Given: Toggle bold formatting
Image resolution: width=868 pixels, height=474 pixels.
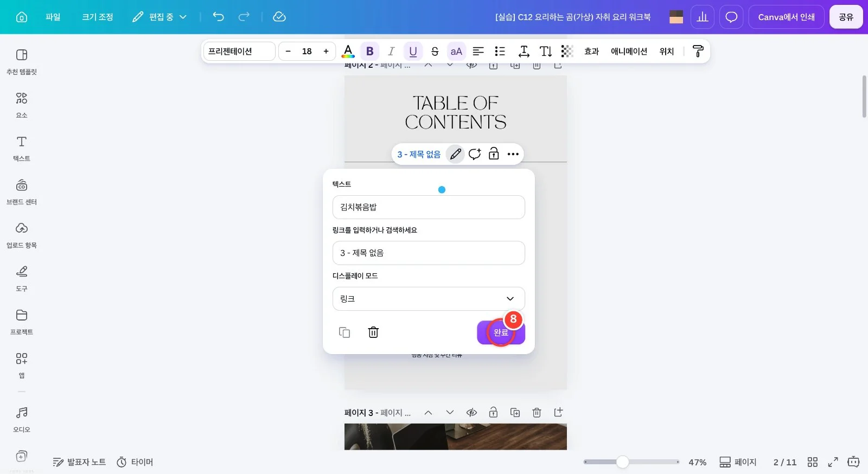Looking at the screenshot, I should [369, 51].
